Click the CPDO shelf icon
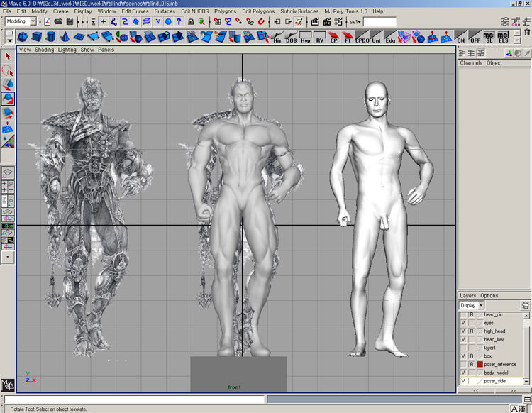This screenshot has height=413, width=532. [x=362, y=37]
